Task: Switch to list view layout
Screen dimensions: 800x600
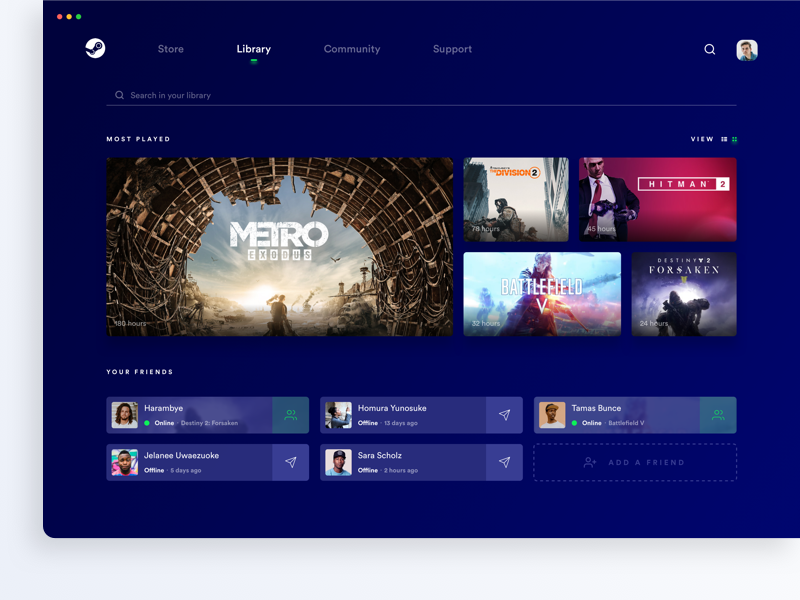Action: coord(724,139)
